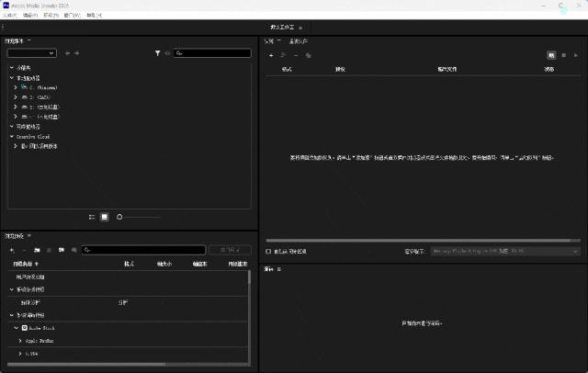Click the import presets icon in preset browser
The image size is (588, 373).
pyautogui.click(x=62, y=250)
